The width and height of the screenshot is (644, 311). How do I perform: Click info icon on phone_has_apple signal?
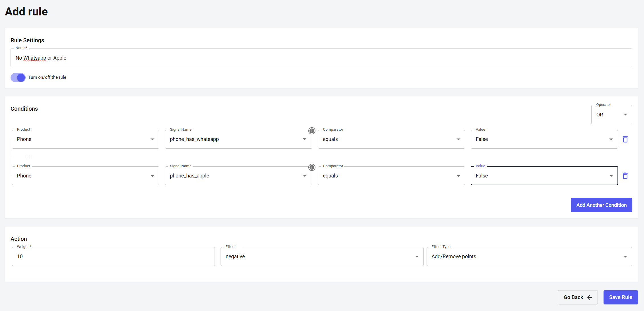point(312,167)
